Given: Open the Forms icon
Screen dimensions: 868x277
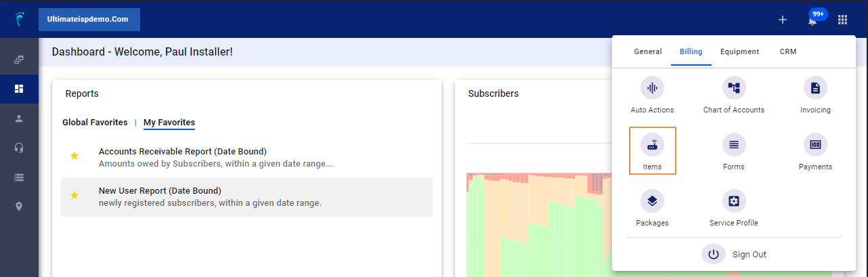Looking at the screenshot, I should (x=734, y=145).
